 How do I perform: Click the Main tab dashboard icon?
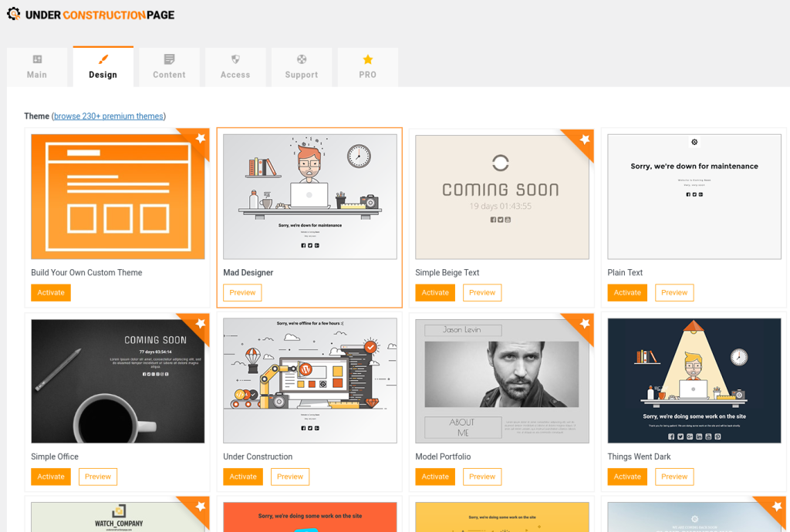click(37, 59)
